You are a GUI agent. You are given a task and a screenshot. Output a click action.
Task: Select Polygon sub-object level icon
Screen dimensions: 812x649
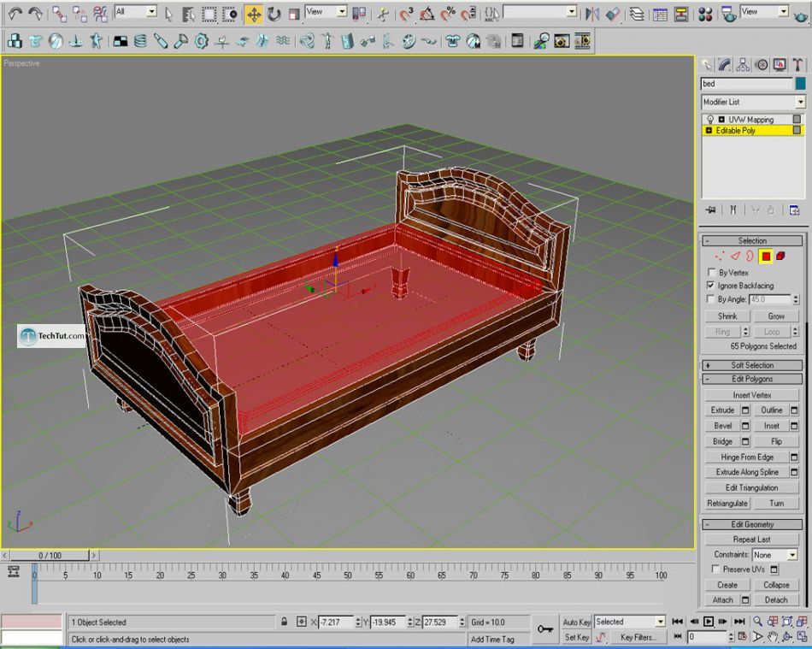point(766,256)
